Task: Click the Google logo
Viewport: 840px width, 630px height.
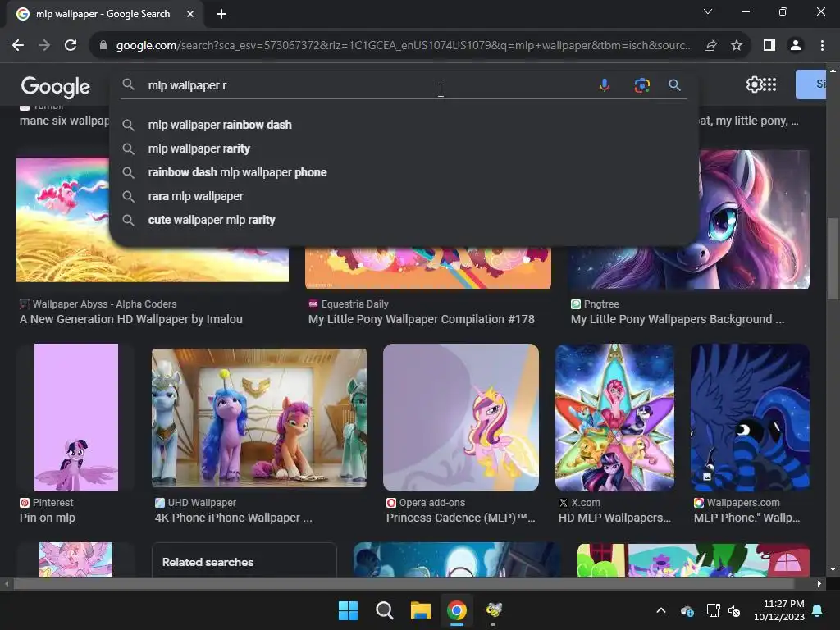Action: click(x=55, y=86)
